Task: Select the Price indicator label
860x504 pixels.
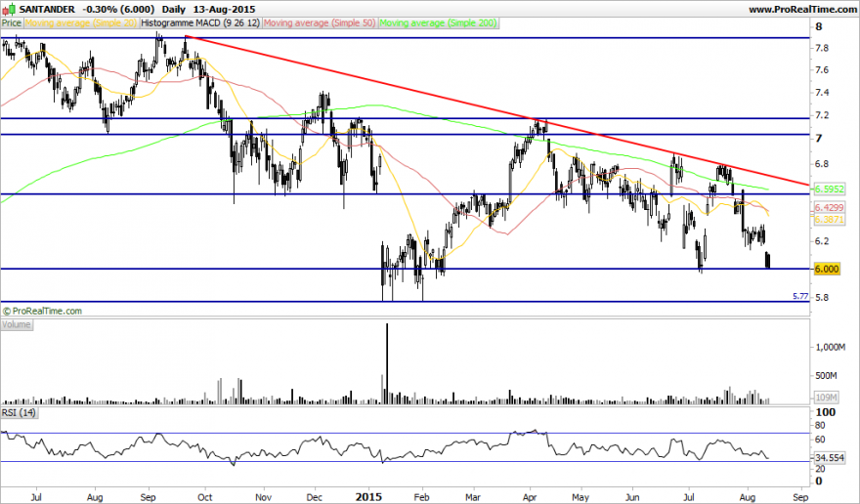Action: 12,23
